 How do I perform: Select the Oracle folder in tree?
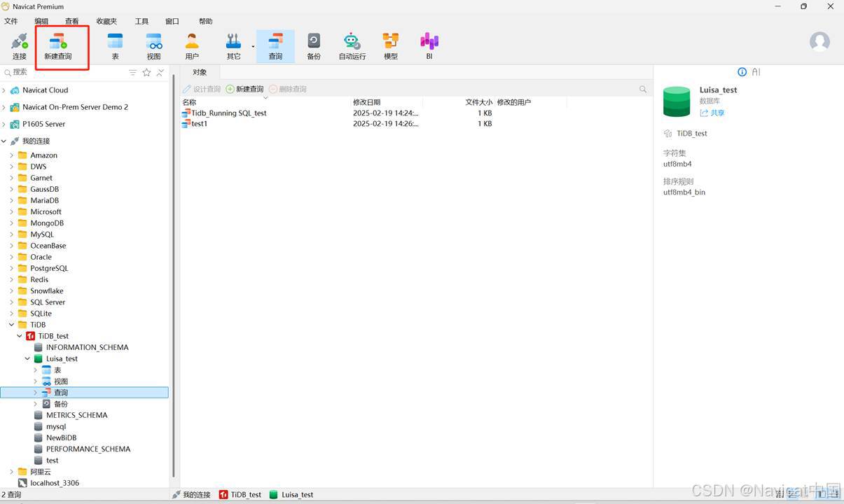tap(41, 257)
